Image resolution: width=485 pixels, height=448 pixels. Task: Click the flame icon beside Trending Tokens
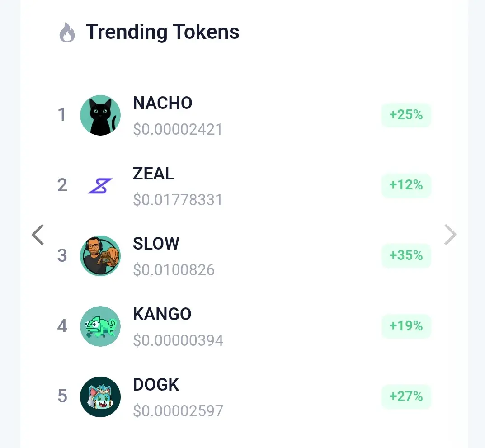67,33
